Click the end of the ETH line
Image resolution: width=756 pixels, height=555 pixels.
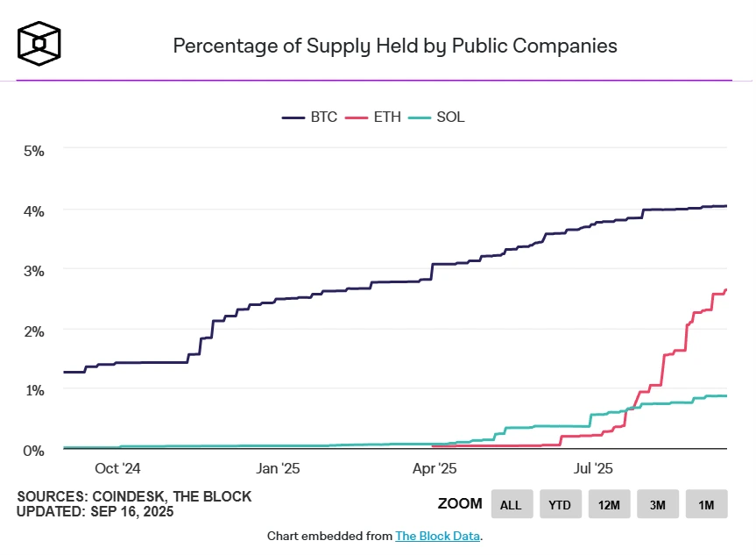coord(725,290)
